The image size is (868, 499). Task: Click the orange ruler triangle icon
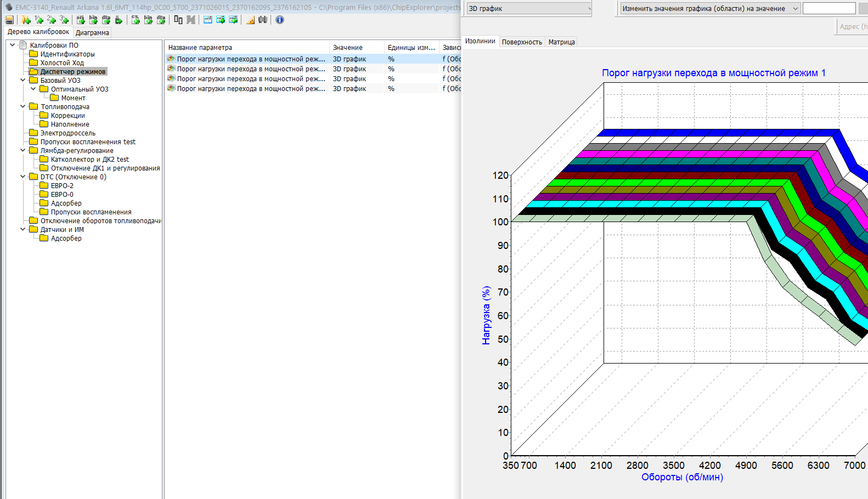250,20
